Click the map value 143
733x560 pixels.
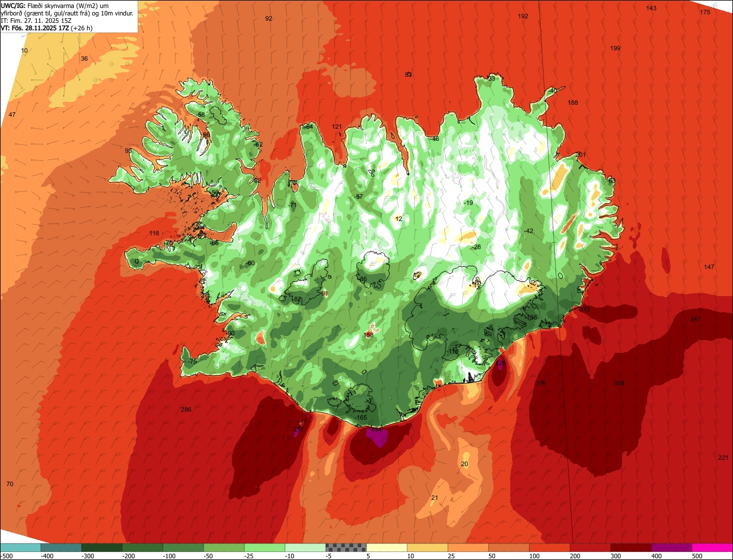point(651,8)
